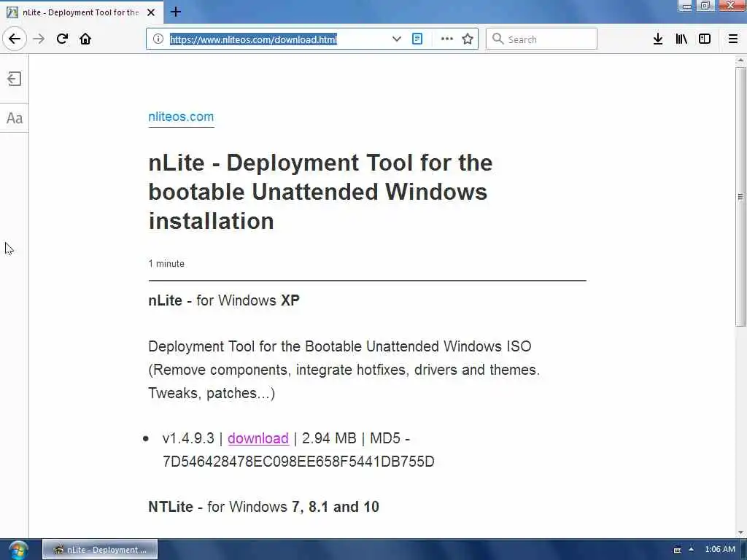Open the address bar history dropdown

[396, 39]
